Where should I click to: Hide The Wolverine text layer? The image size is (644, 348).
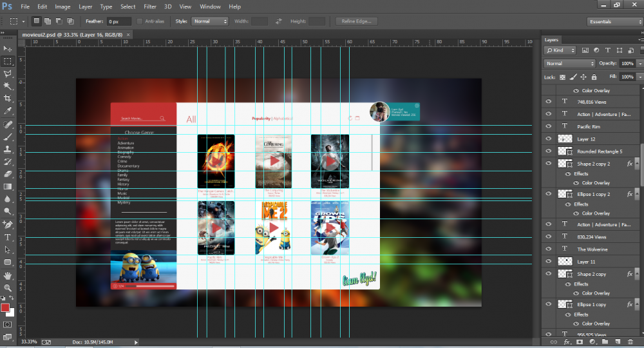[548, 249]
